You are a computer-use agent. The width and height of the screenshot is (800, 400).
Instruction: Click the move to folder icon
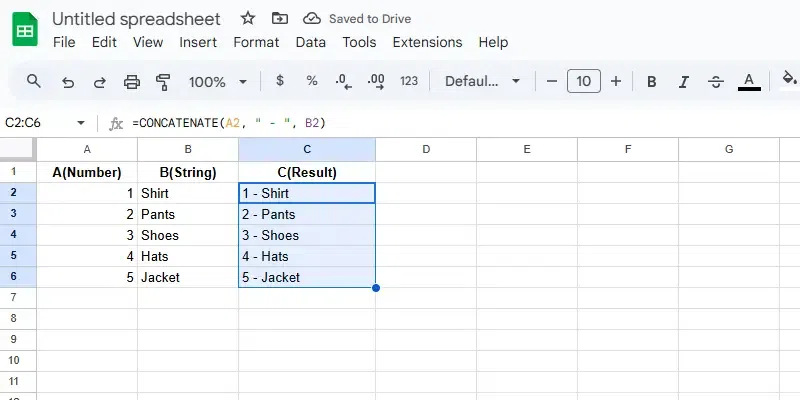[x=279, y=19]
